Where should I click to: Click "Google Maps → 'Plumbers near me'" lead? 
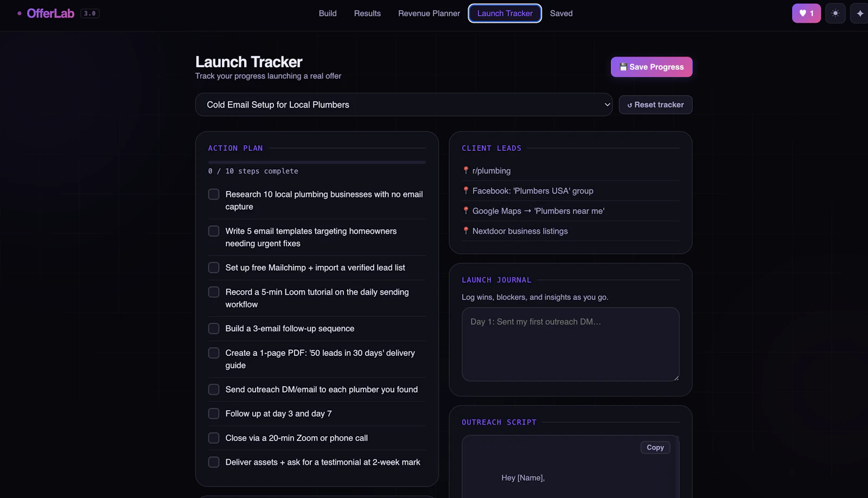(x=538, y=210)
